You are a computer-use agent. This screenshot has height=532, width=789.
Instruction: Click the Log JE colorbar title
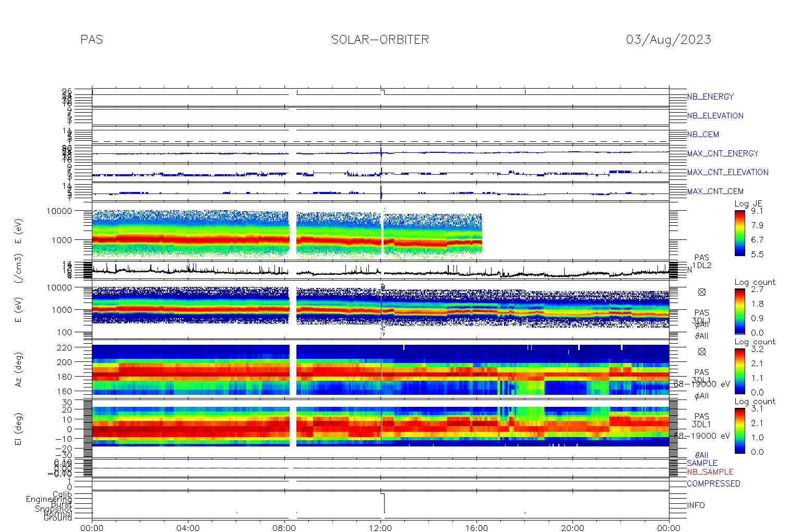[x=748, y=204]
